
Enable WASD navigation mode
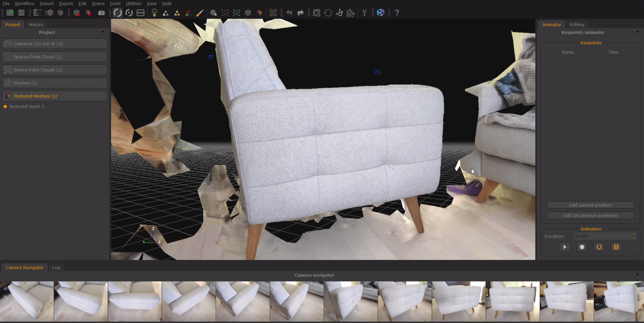[141, 13]
